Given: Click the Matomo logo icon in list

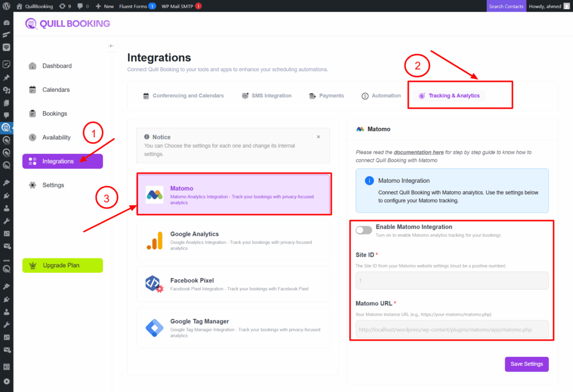Looking at the screenshot, I should 154,194.
